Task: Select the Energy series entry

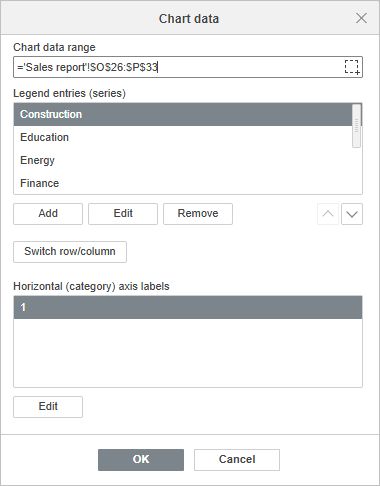Action: [183, 160]
